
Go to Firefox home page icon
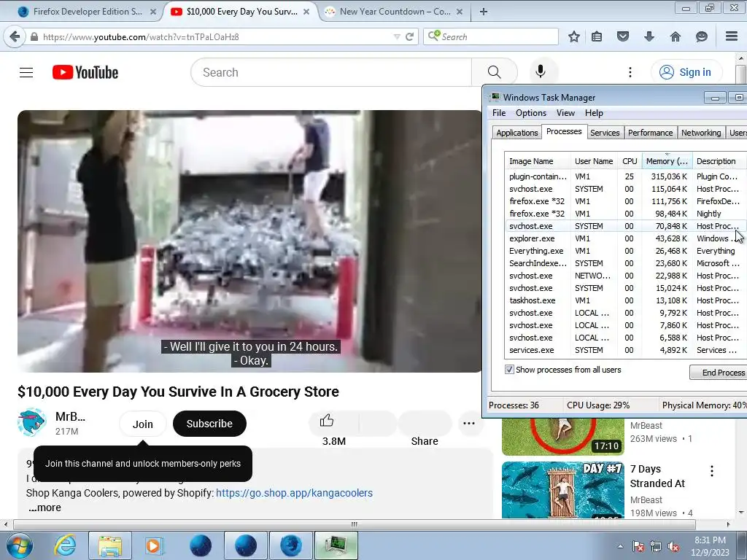[x=675, y=36]
